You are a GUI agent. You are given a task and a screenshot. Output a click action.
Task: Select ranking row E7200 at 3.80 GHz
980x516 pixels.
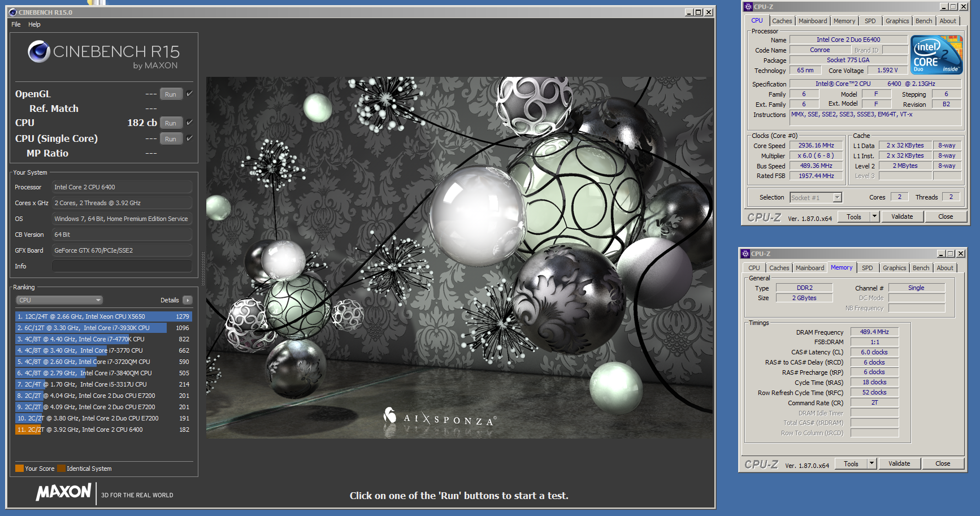point(103,418)
